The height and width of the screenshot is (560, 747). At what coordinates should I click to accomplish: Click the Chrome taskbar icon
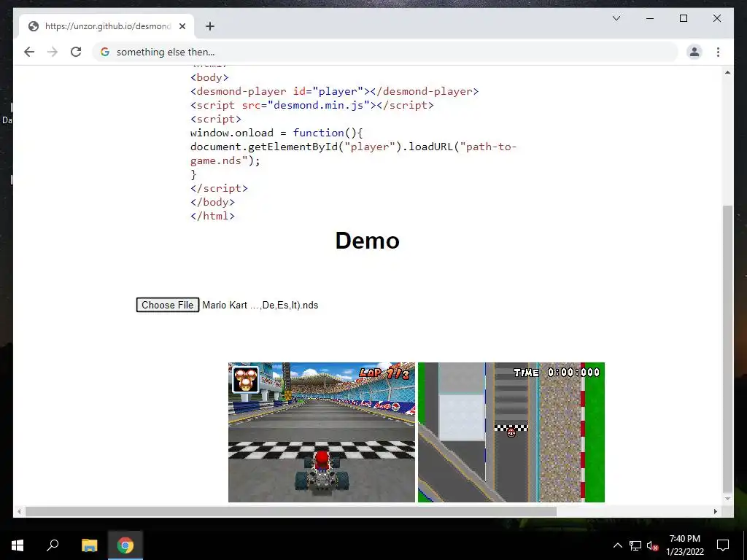[x=125, y=545]
